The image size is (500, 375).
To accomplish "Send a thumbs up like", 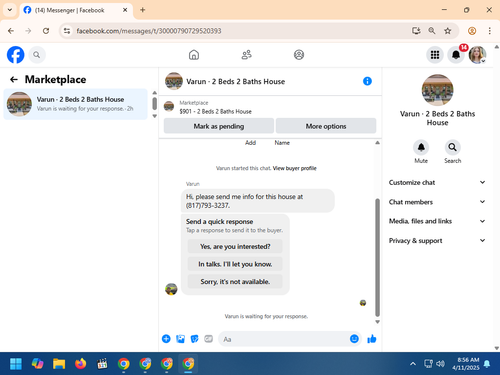I will pyautogui.click(x=372, y=339).
